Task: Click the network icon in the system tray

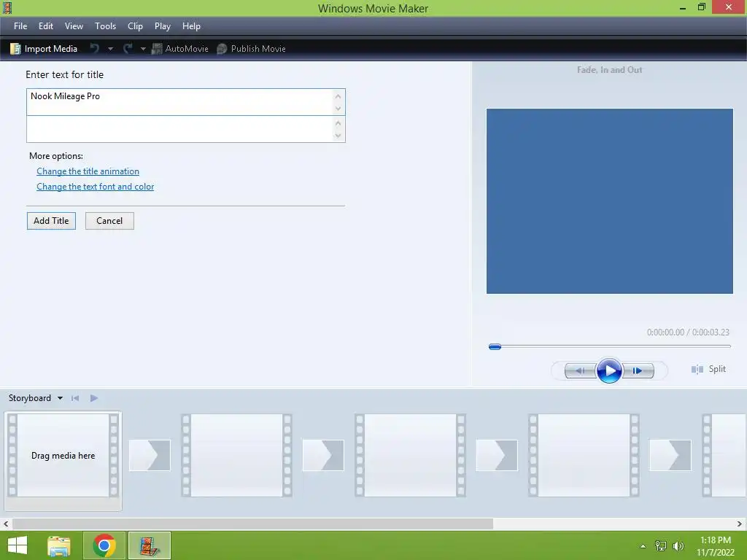Action: coord(661,546)
